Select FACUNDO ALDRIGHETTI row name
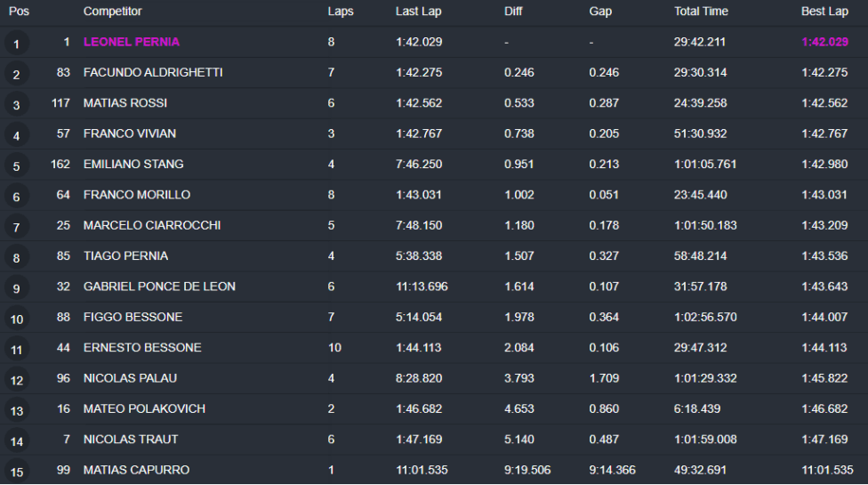Viewport: 868px width, 485px height. pos(153,73)
